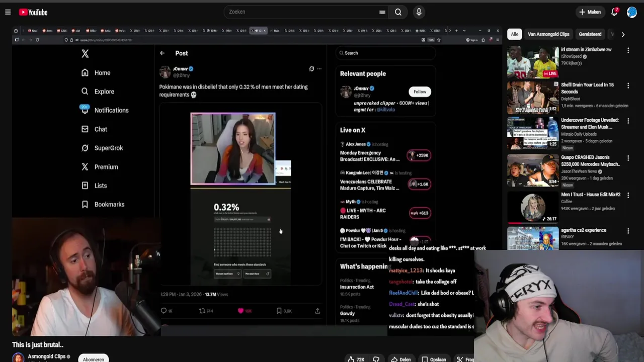Open options for Men I Trust video
The image size is (644, 362).
point(628,195)
